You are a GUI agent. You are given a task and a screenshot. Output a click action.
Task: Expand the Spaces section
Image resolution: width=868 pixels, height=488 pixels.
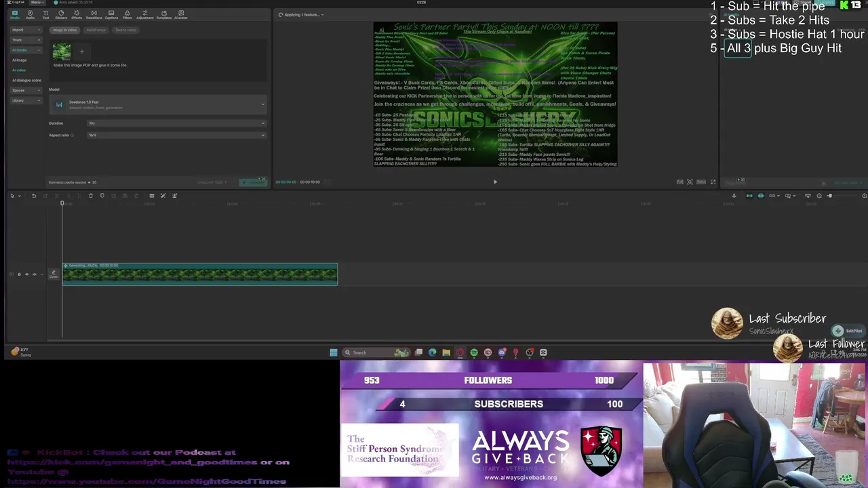(26, 90)
